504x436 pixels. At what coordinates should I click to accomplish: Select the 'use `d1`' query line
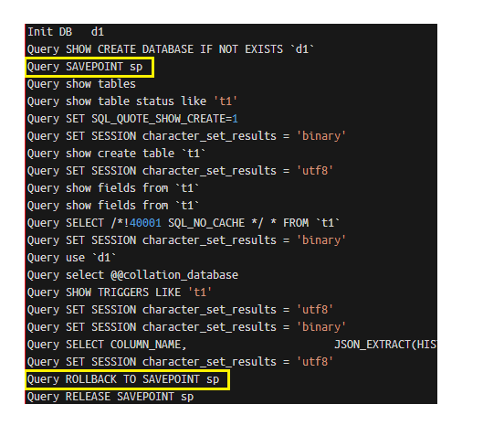[71, 258]
